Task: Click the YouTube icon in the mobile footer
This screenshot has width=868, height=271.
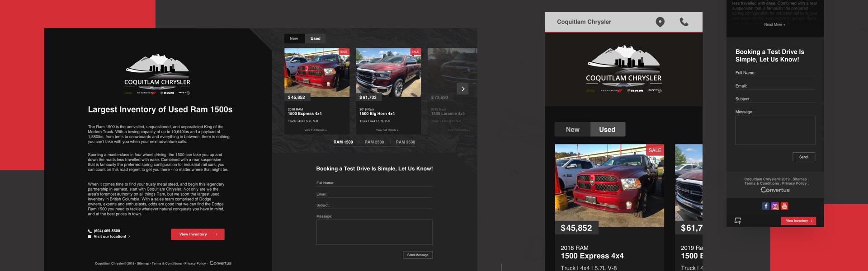Action: (x=784, y=206)
